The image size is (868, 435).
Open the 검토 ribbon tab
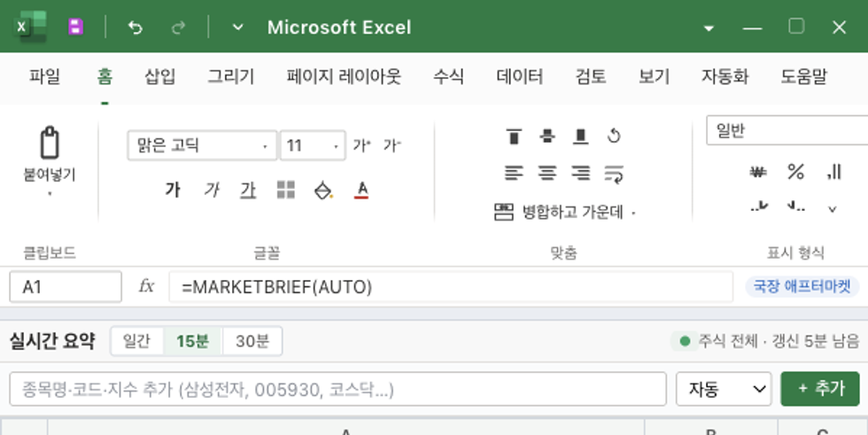pos(591,76)
